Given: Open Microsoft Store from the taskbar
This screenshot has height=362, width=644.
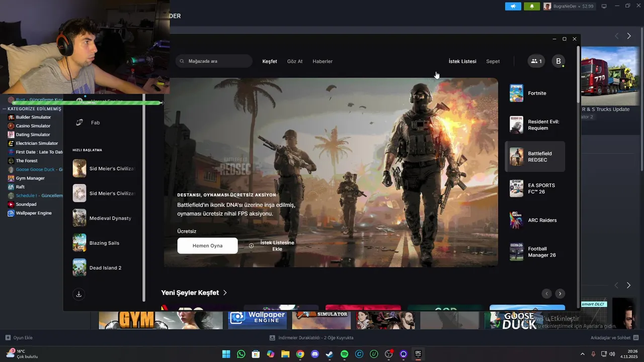Looking at the screenshot, I should (x=256, y=354).
